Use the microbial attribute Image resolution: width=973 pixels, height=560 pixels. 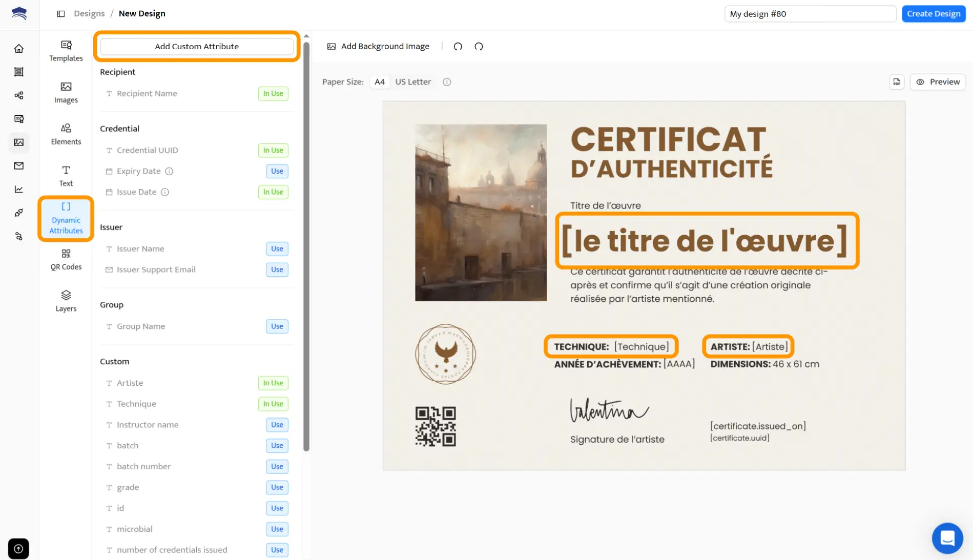tap(277, 529)
